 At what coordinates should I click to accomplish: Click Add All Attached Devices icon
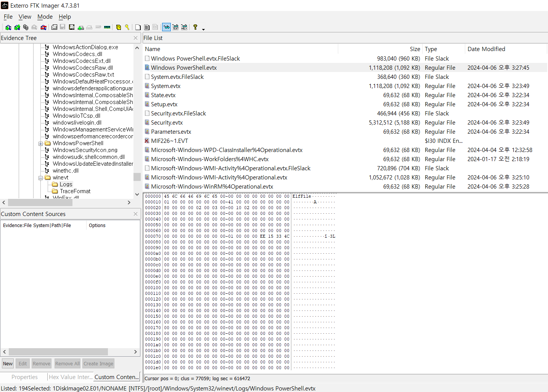[17, 27]
